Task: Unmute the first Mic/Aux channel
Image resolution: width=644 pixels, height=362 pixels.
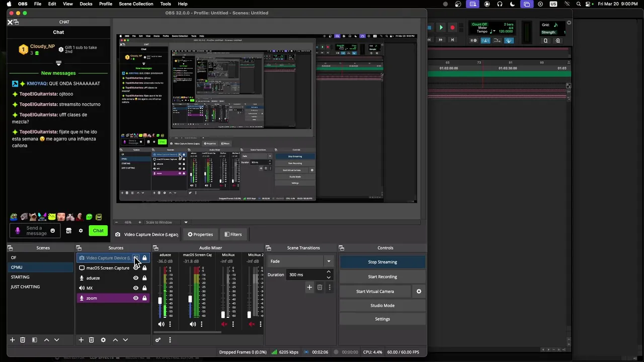Action: tap(224, 324)
